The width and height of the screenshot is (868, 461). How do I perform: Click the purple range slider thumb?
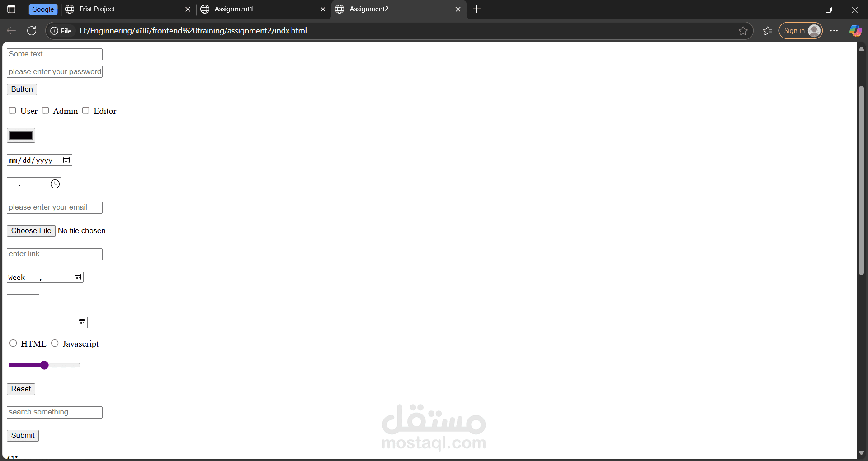tap(44, 365)
